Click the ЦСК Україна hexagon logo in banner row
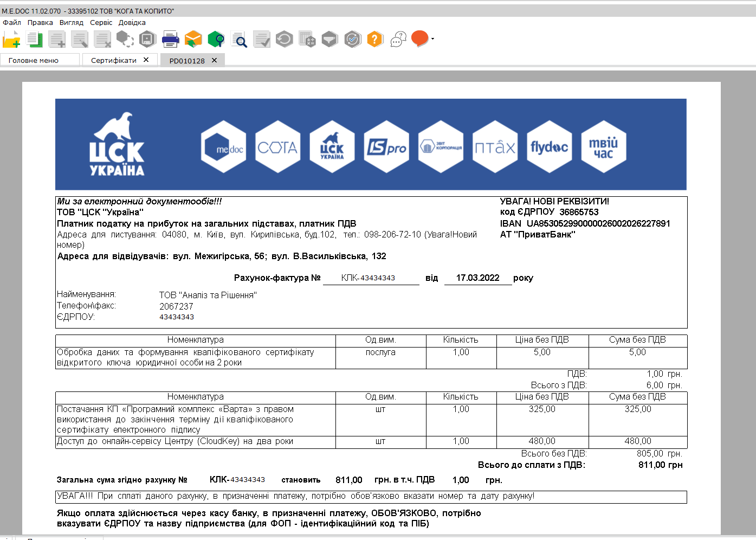This screenshot has height=540, width=756. click(332, 147)
